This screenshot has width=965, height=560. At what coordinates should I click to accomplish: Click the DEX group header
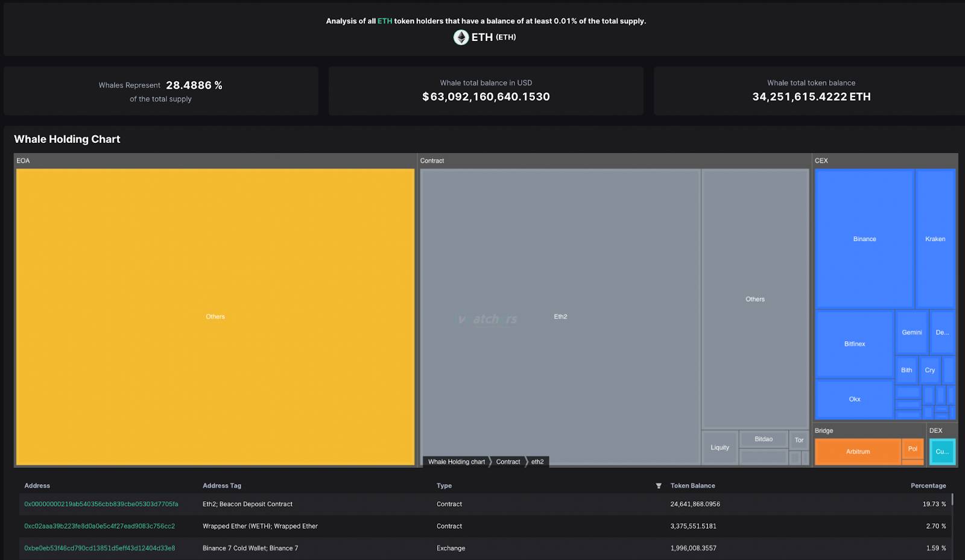click(943, 430)
